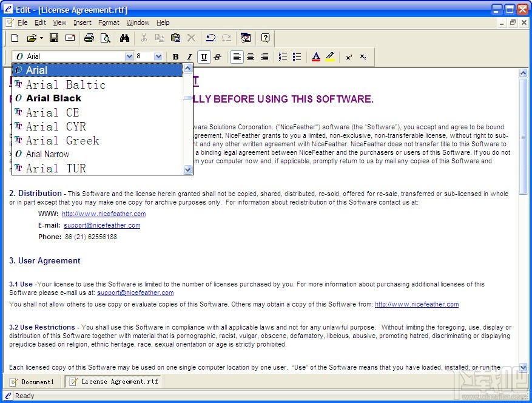This screenshot has height=403, width=532.
Task: Click E-mail link support@nicefeather.com under Distribution
Action: click(x=102, y=225)
